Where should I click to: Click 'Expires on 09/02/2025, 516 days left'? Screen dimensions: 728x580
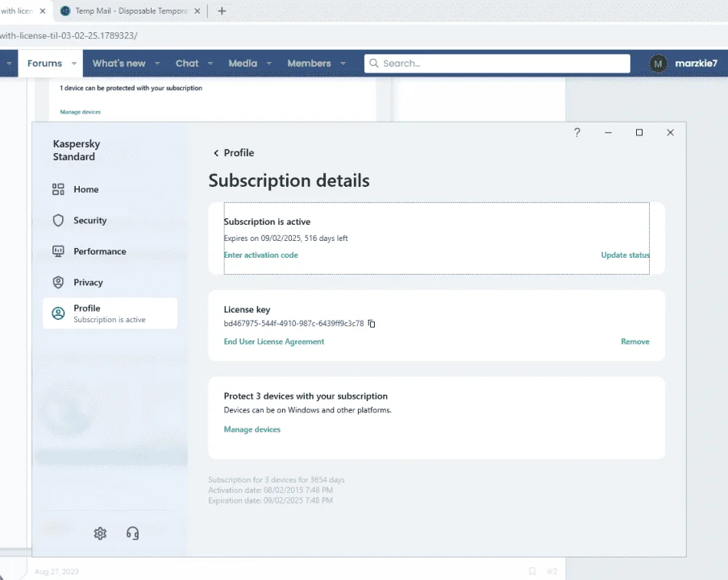point(285,238)
